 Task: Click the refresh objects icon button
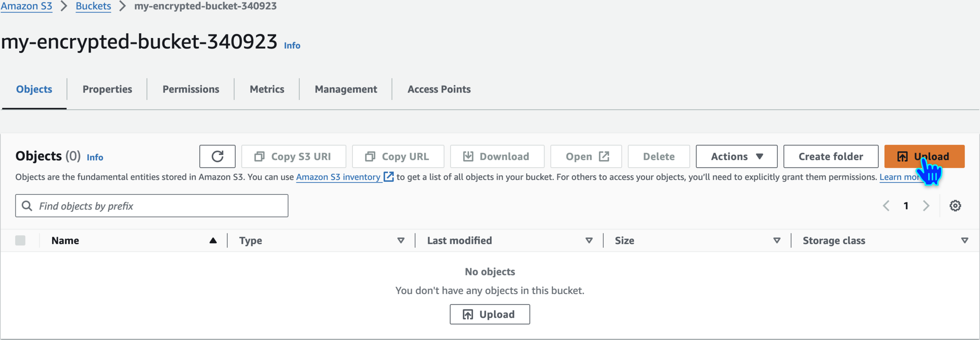[x=217, y=156]
